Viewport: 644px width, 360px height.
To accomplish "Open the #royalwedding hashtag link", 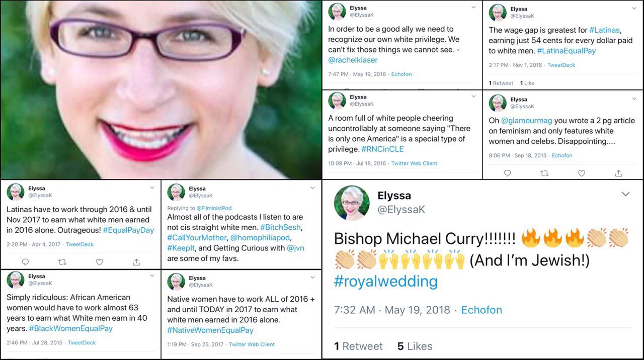I will pos(385,281).
